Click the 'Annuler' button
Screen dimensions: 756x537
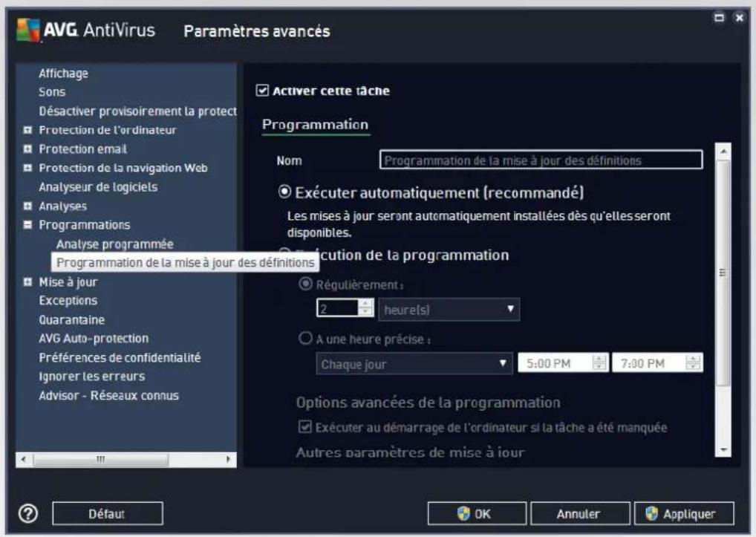(580, 513)
